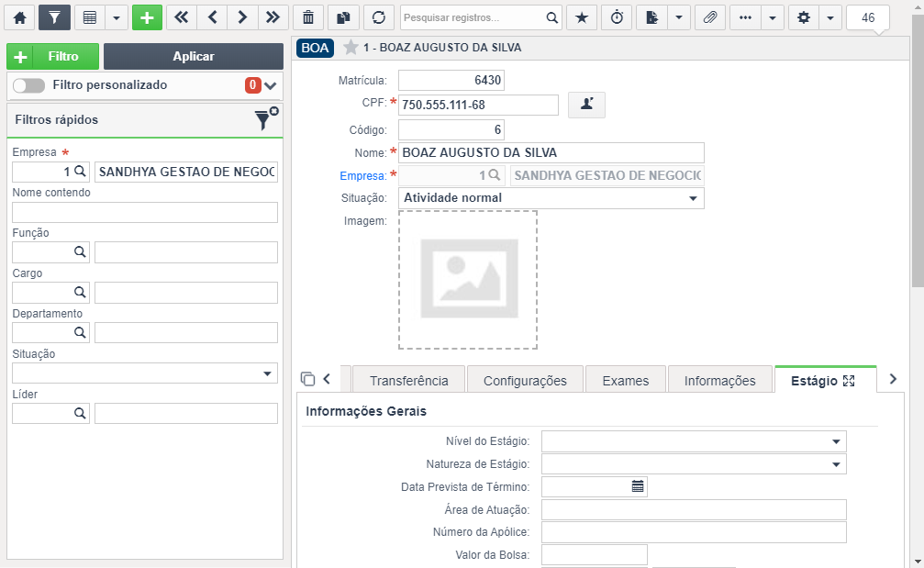Switch to the Exames tab
This screenshot has width=924, height=568.
click(625, 381)
